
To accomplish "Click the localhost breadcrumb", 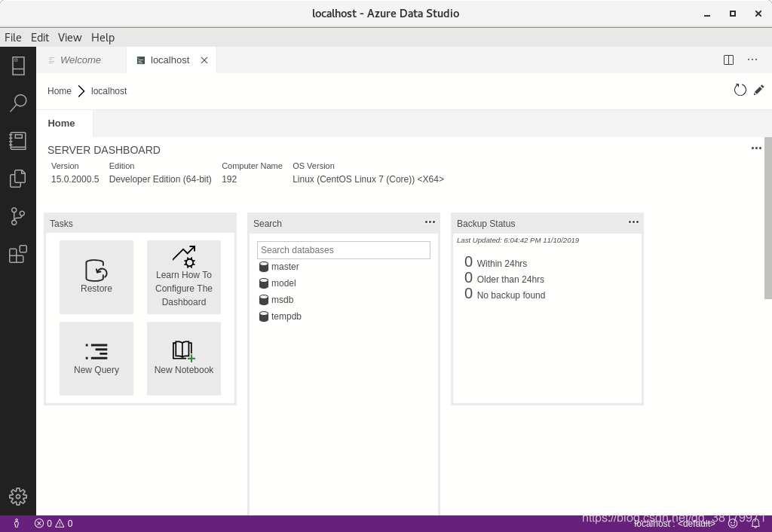I will coord(109,91).
